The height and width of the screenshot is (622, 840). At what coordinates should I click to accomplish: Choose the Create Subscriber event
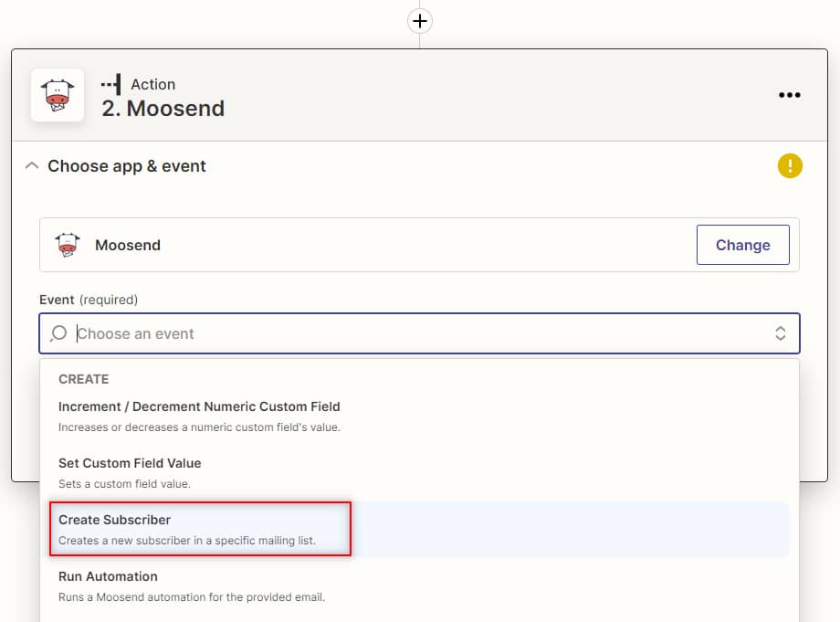(419, 530)
